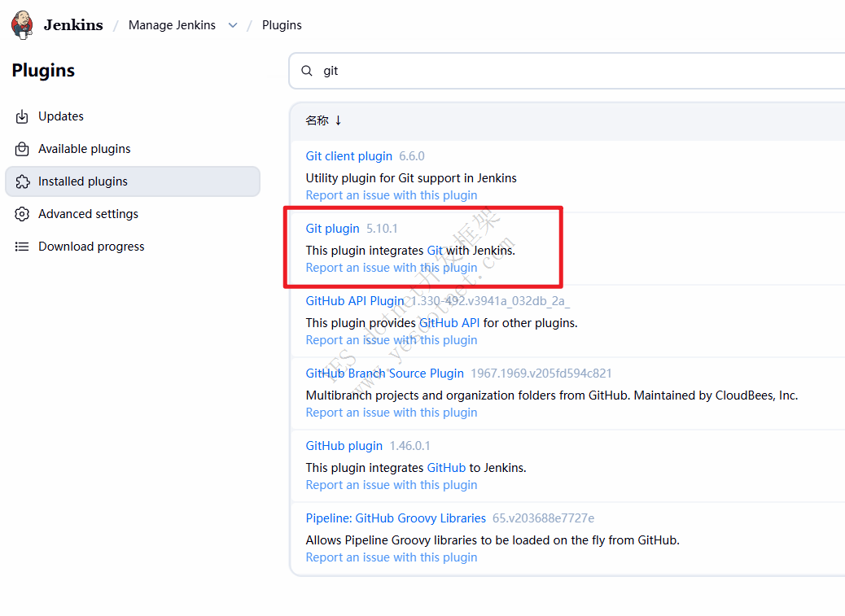
Task: Report an issue for Pipeline GitHub Groovy Libraries
Action: click(392, 557)
